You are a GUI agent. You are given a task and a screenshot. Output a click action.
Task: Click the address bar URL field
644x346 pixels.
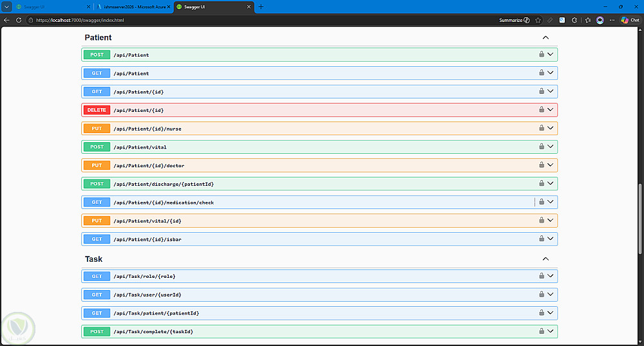pyautogui.click(x=263, y=20)
